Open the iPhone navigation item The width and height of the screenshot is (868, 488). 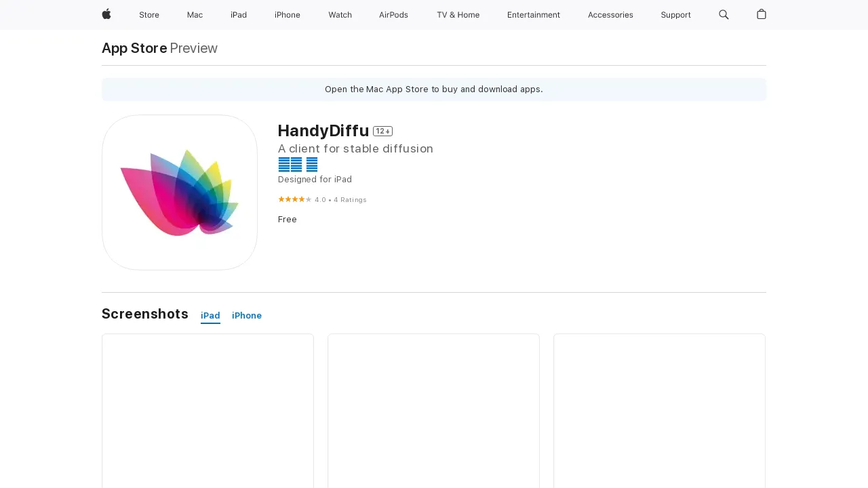click(x=288, y=15)
